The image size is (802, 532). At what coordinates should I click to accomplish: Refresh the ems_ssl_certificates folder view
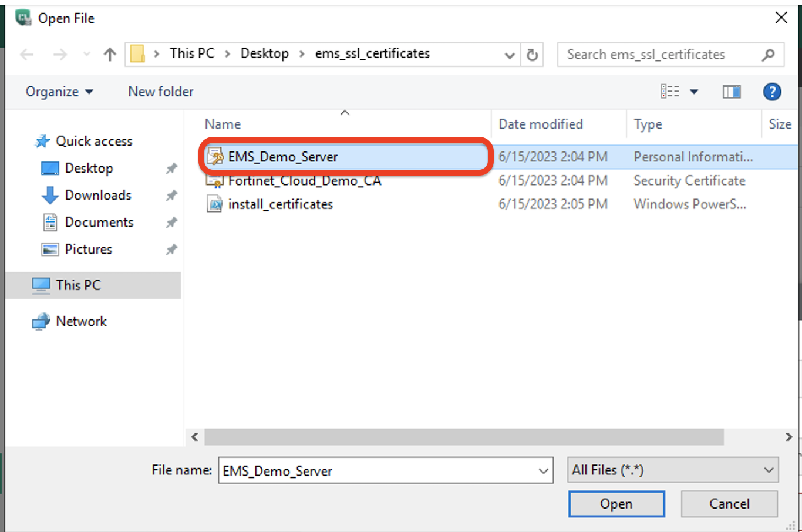point(532,55)
